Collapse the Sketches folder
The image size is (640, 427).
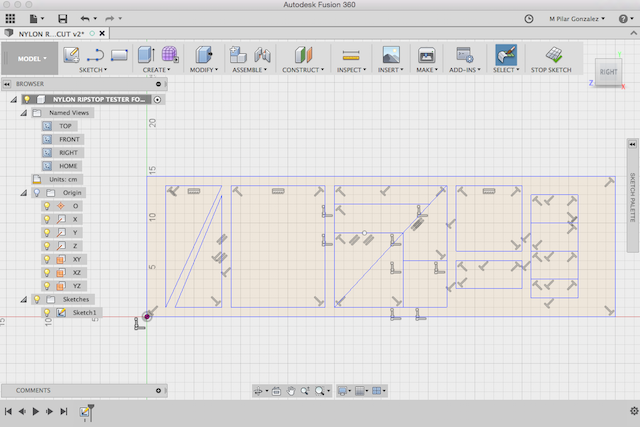(23, 299)
